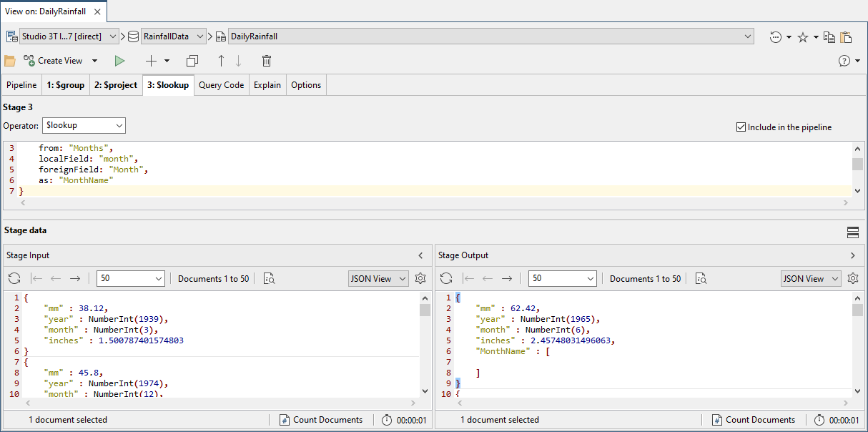The width and height of the screenshot is (868, 432).
Task: Click the duplicate stage icon
Action: (192, 61)
